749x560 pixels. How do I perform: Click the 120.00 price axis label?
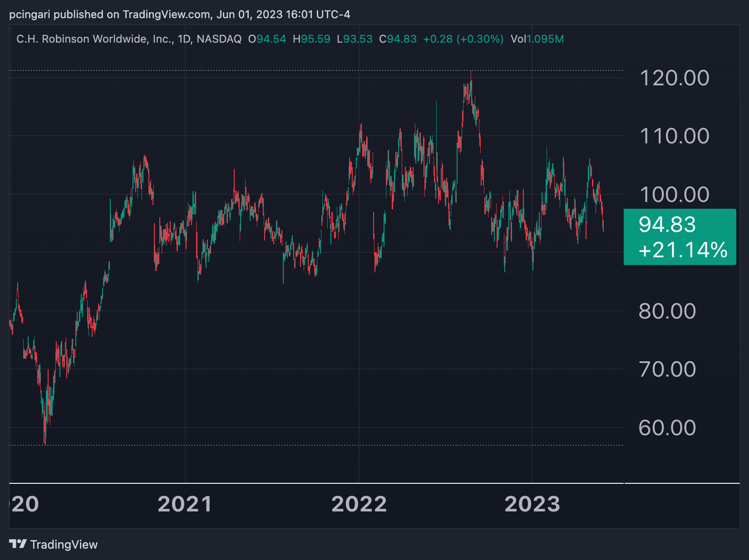[x=674, y=78]
